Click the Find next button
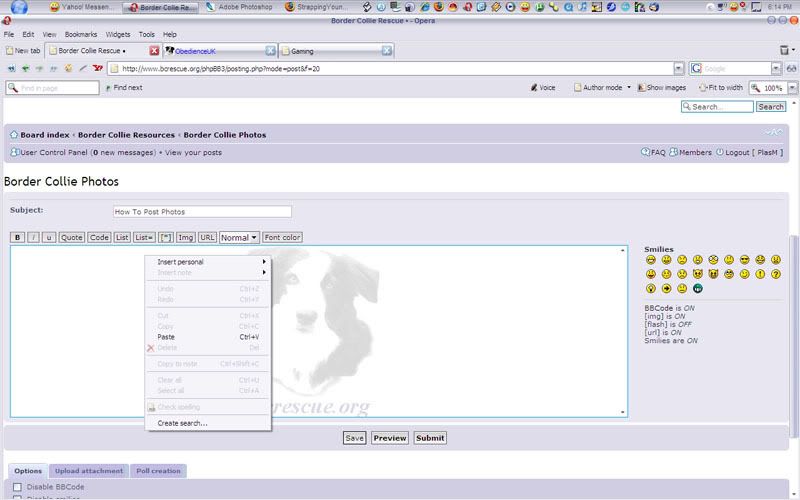 coord(124,88)
